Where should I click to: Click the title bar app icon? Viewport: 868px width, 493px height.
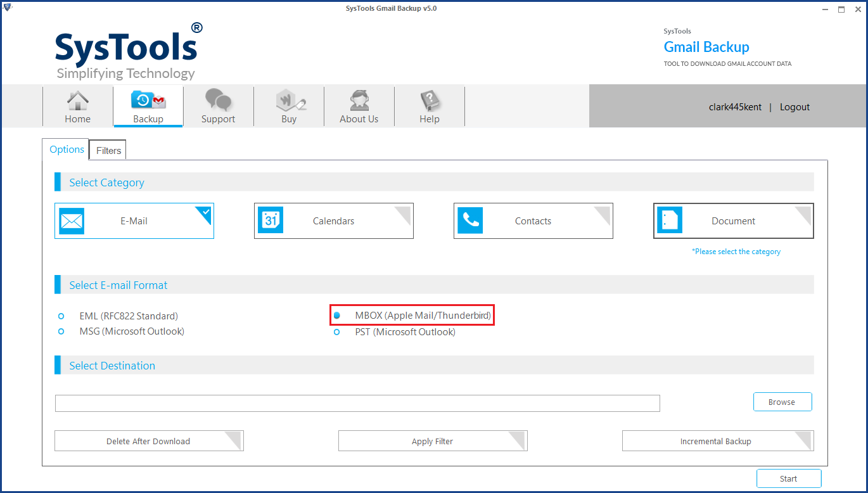[7, 8]
